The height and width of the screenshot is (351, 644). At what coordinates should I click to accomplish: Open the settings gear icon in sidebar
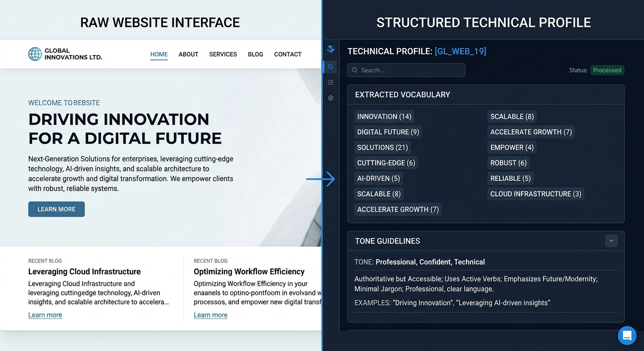coord(331,98)
